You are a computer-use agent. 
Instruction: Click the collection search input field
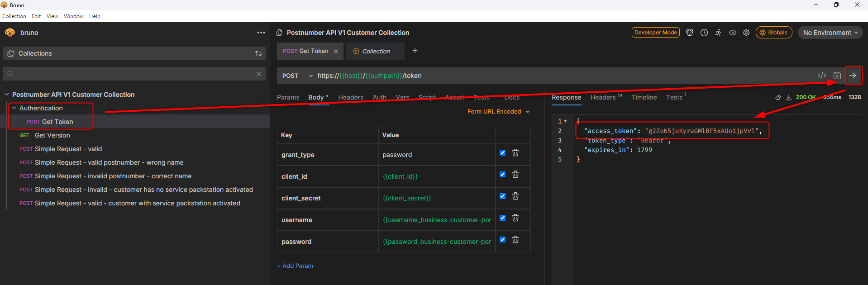134,74
